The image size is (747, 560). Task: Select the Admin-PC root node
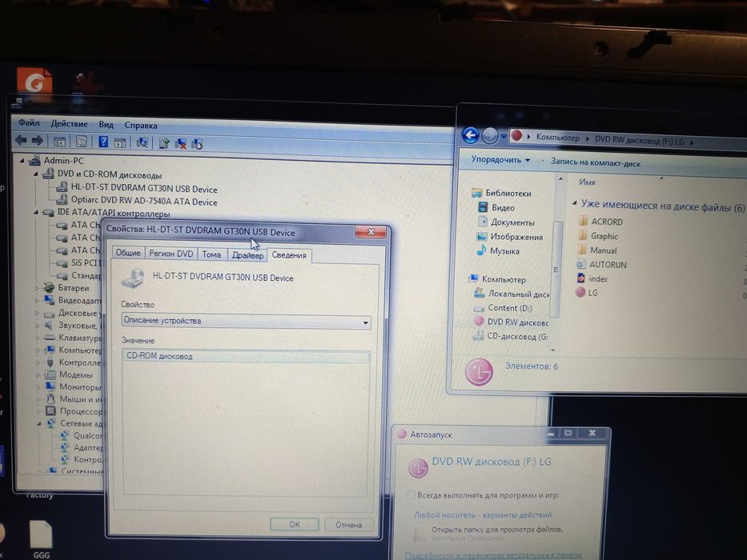point(63,161)
